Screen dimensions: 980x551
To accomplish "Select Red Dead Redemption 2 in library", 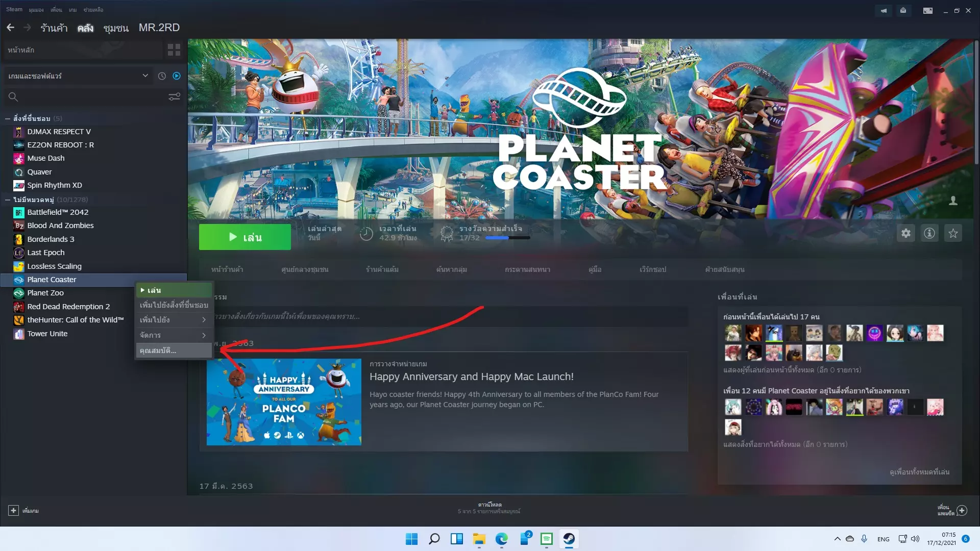I will pos(68,307).
